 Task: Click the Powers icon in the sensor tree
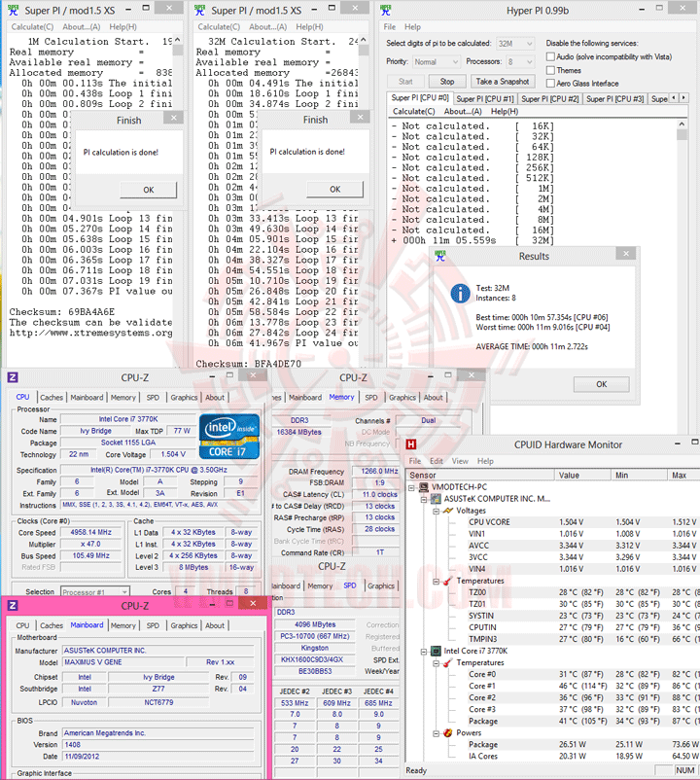point(447,732)
